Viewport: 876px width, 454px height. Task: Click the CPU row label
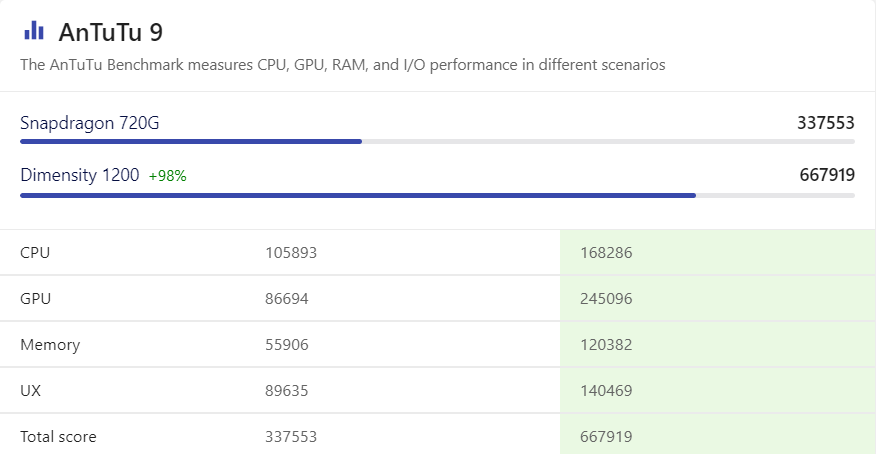coord(35,252)
